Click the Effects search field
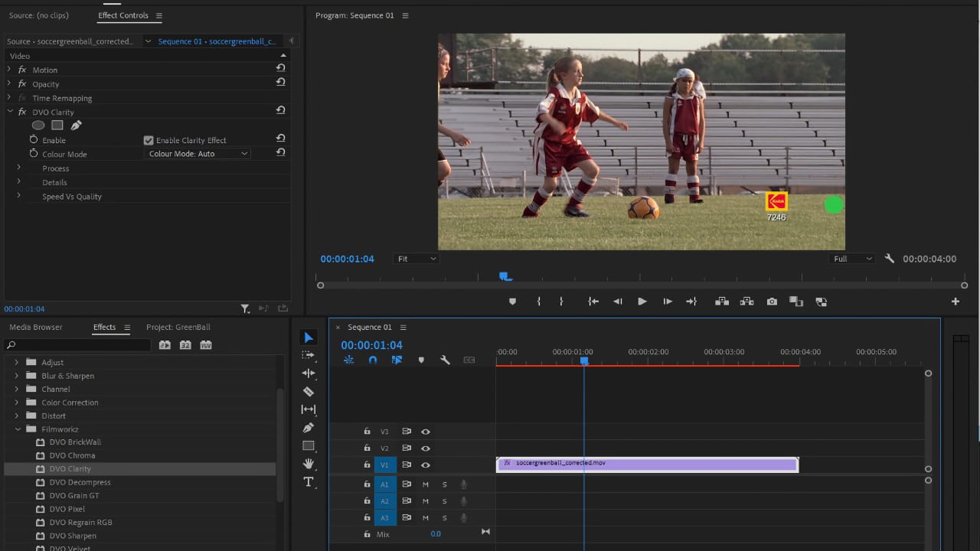Image resolution: width=980 pixels, height=551 pixels. (x=78, y=345)
